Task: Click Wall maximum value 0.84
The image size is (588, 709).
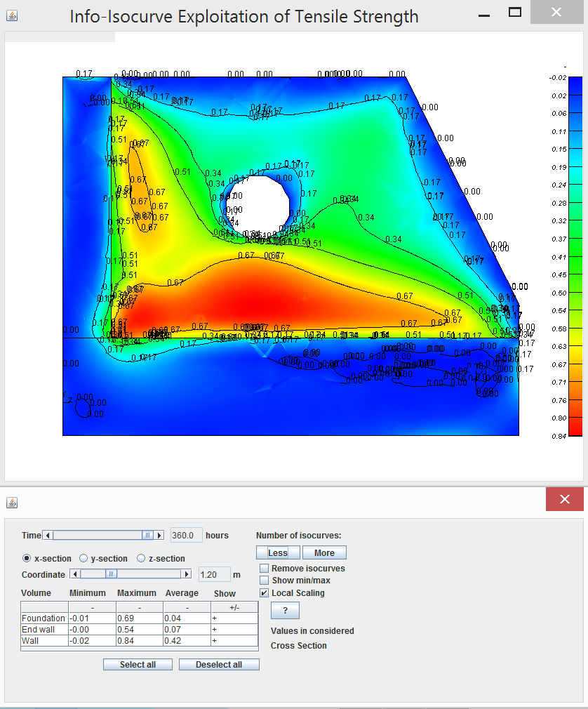Action: 140,641
